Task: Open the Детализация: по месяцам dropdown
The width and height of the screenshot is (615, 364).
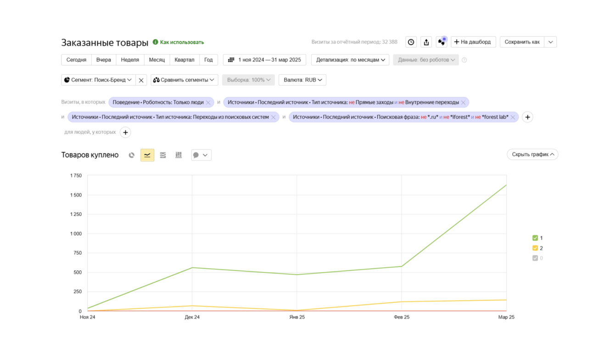Action: (350, 60)
